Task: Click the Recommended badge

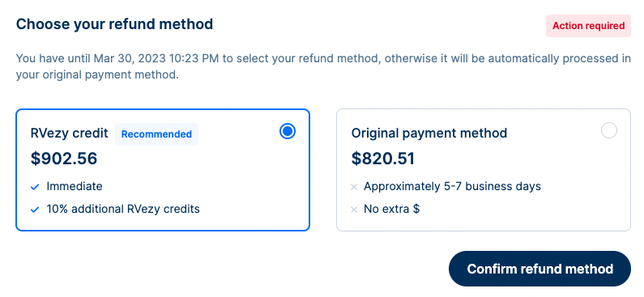Action: click(x=156, y=134)
